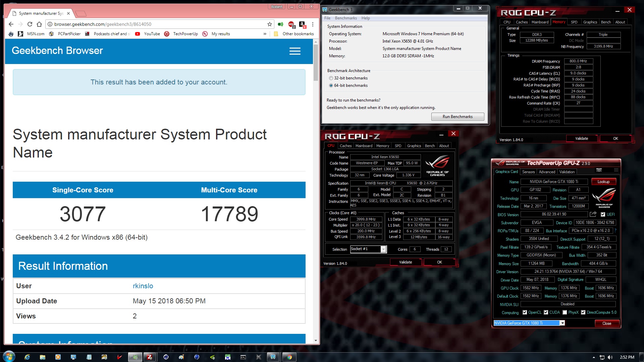Open Windows Explorer folder from taskbar

pos(43,357)
